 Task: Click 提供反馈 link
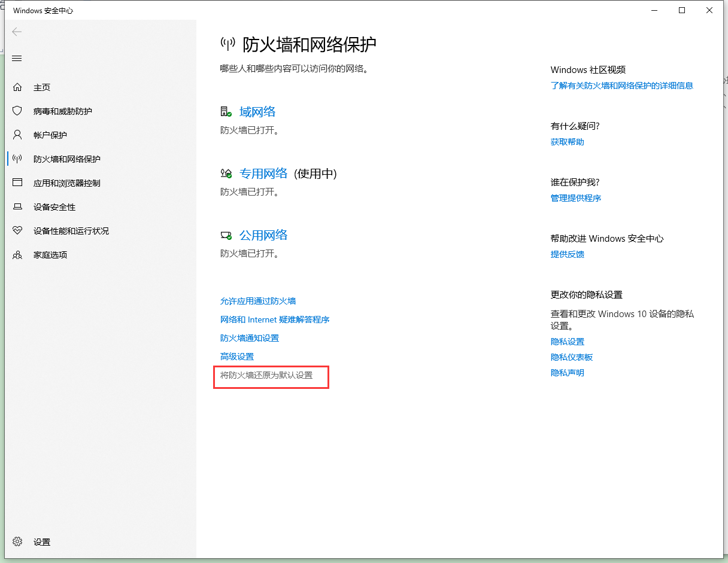pos(568,254)
